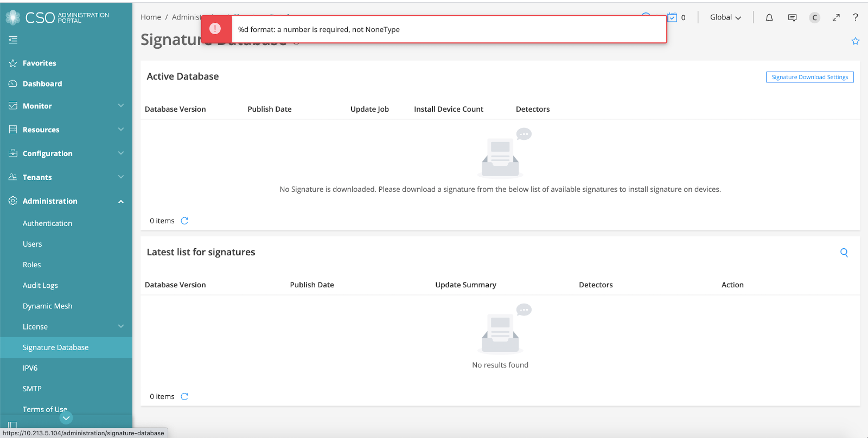Screen dimensions: 868x438
Task: Click the error message about NoneType
Action: tap(319, 29)
